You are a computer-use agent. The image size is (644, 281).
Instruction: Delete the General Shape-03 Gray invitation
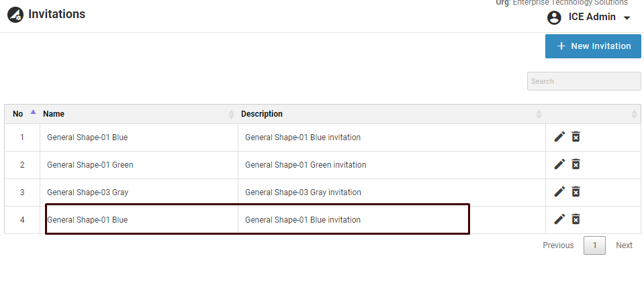576,192
